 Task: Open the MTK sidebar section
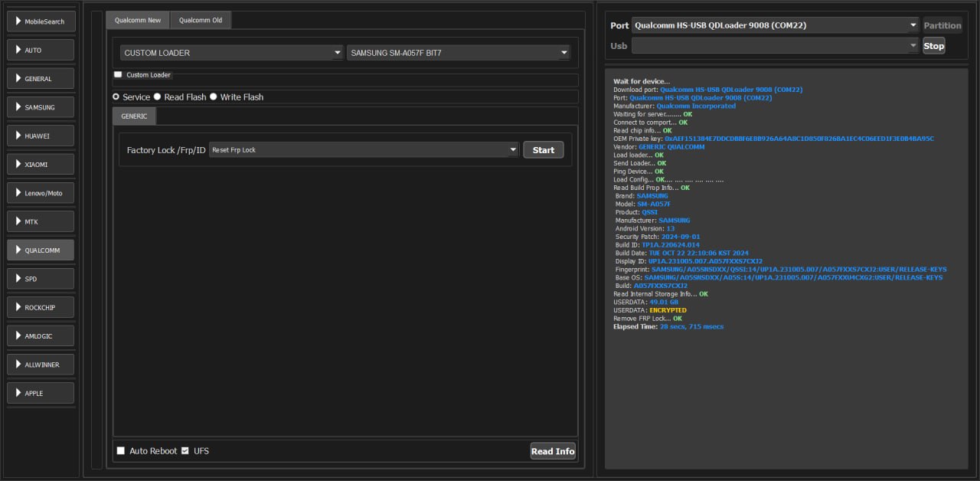coord(41,221)
